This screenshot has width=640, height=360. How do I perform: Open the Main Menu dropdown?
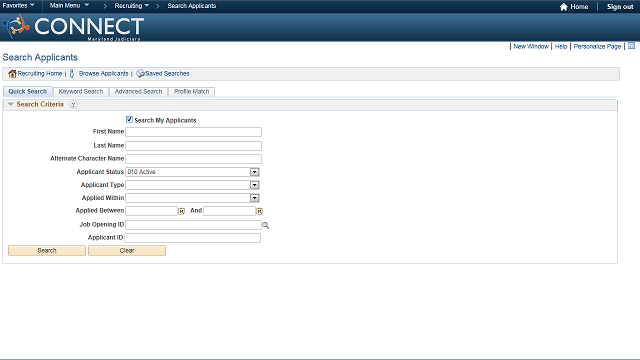69,6
